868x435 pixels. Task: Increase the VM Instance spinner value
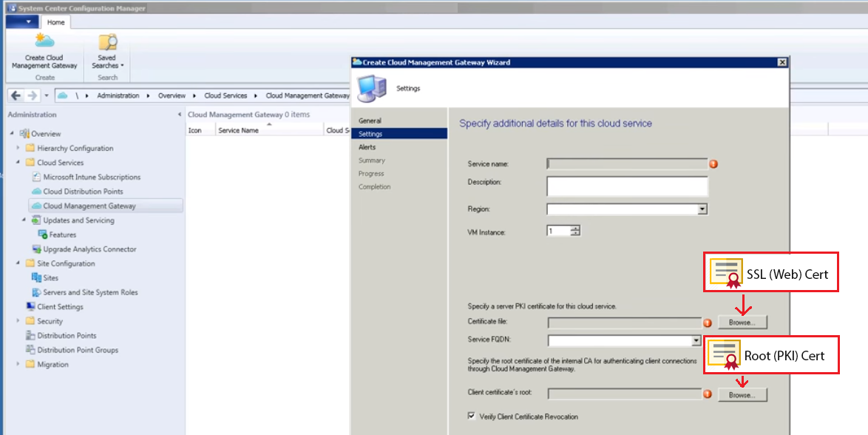pos(575,228)
